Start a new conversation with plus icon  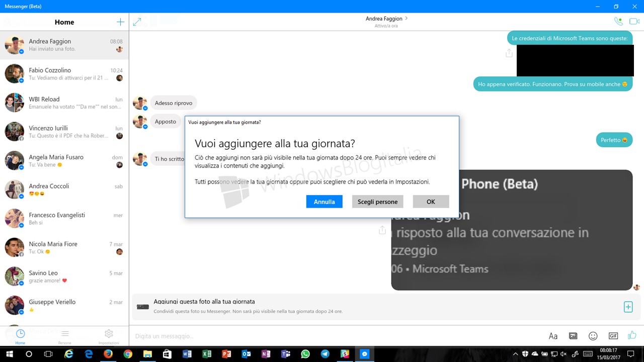[120, 22]
